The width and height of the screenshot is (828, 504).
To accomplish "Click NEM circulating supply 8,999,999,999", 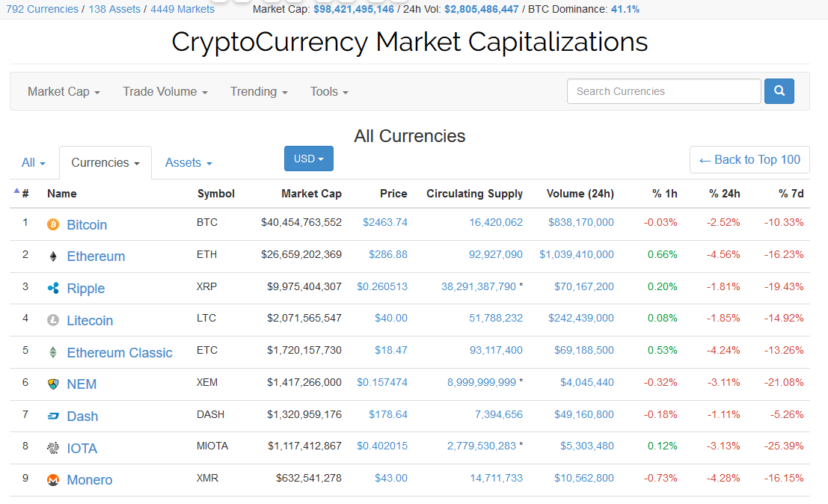I will coord(481,382).
